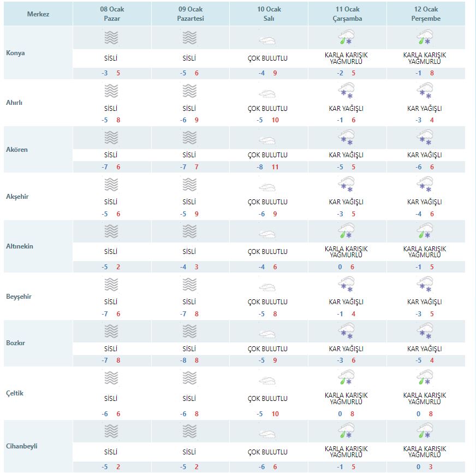Click Beyşehir cloudy icon for 10 Ocak
Screen dimensions: 476x473
[x=267, y=287]
